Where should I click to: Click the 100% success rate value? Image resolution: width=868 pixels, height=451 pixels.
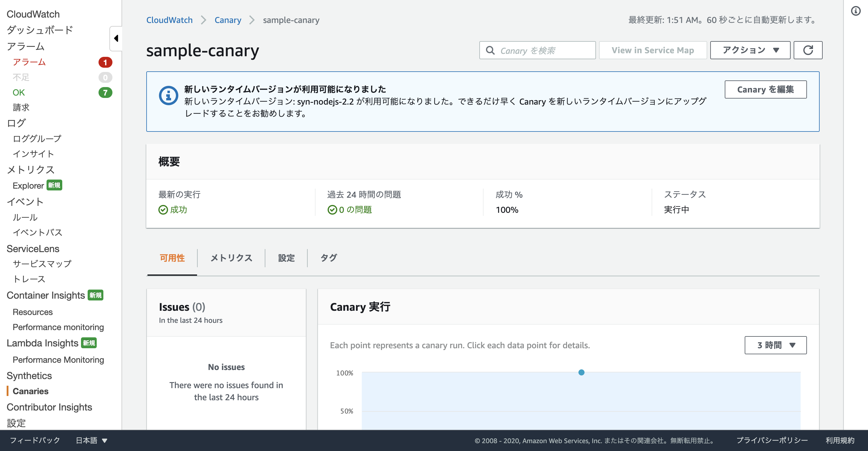(507, 210)
